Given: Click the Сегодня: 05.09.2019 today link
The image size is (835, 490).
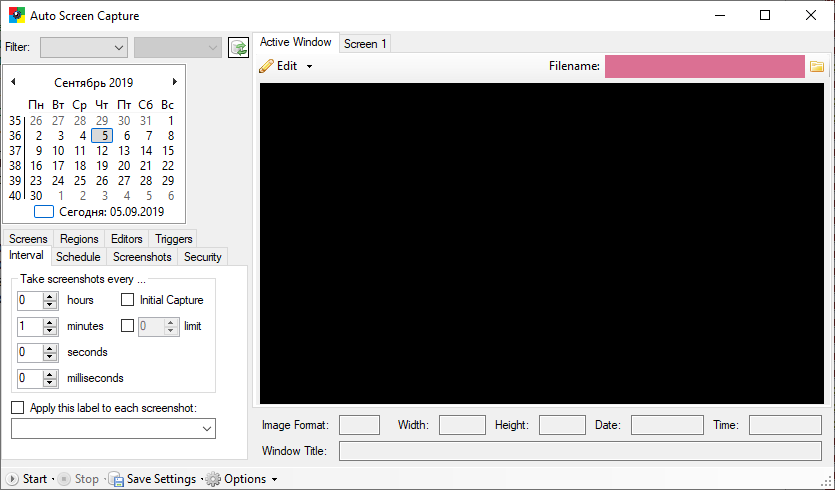Looking at the screenshot, I should pos(111,211).
